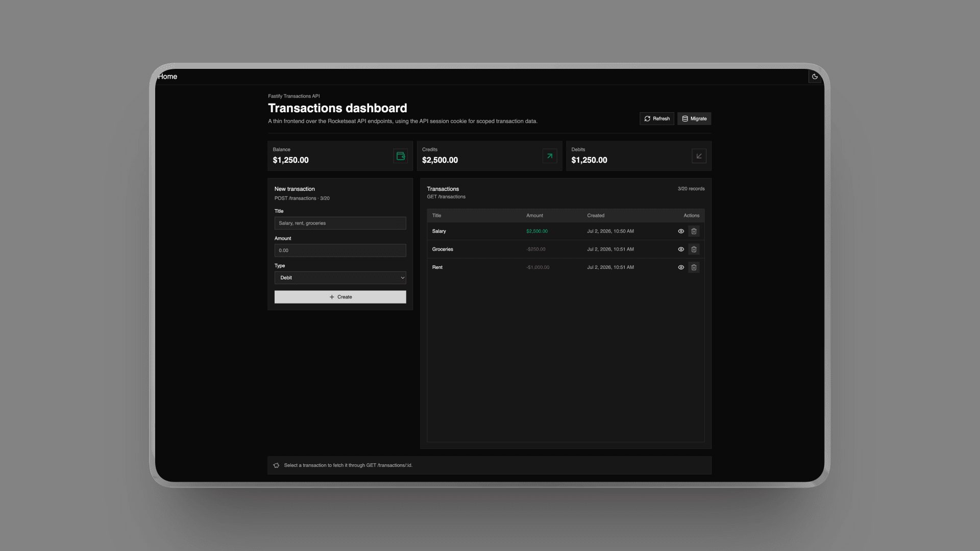The width and height of the screenshot is (980, 551).
Task: Click the 3/20 records counter
Action: click(x=691, y=189)
